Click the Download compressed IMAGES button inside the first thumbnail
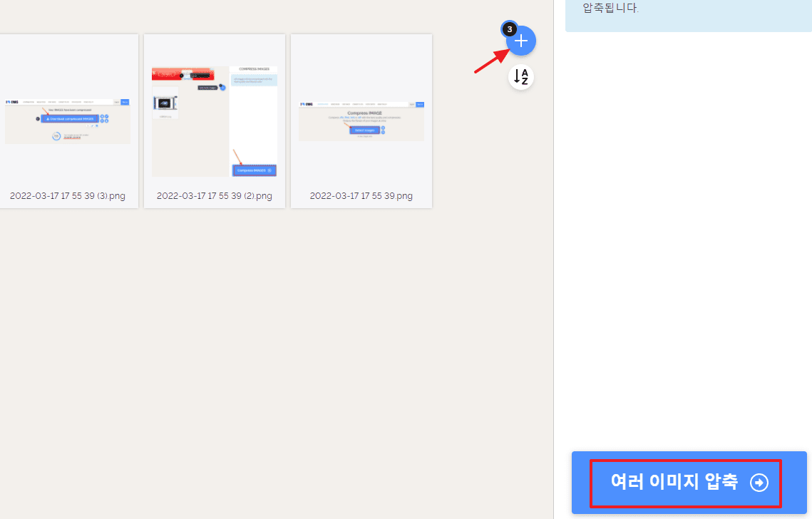Screen dimensions: 812x519 [69, 118]
